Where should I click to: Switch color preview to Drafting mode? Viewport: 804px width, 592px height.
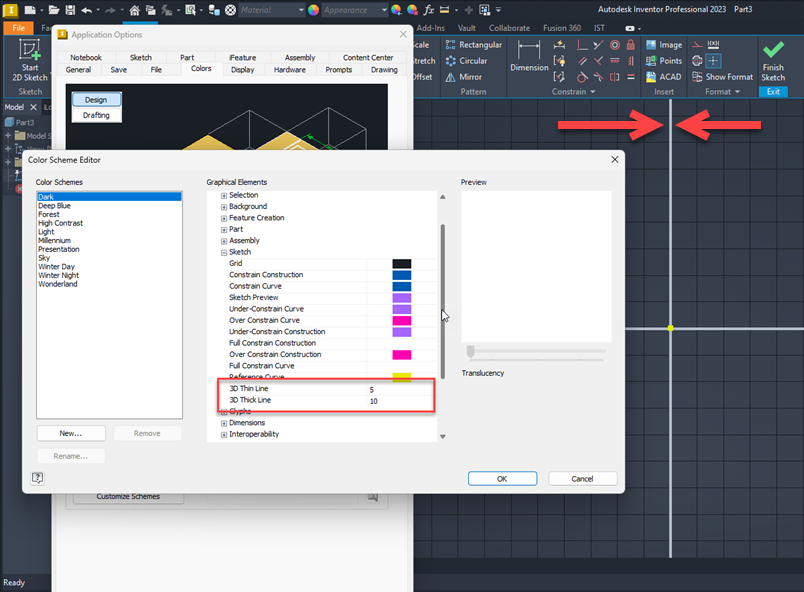click(x=96, y=115)
